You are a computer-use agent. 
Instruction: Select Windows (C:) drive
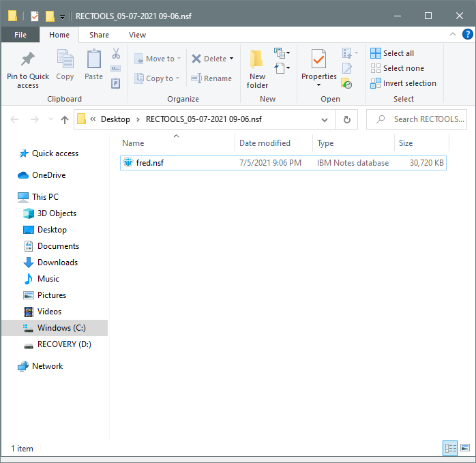pos(55,328)
